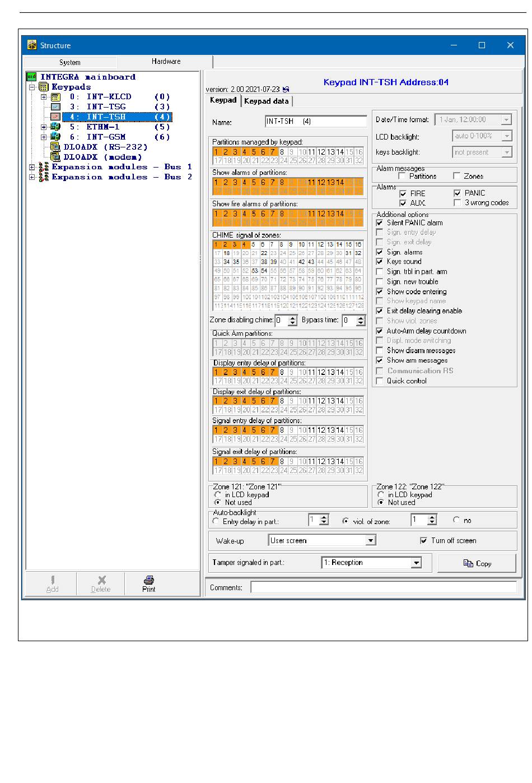The image size is (532, 783).
Task: Disable Silent PANIC alarm checkbox
Action: pyautogui.click(x=380, y=223)
